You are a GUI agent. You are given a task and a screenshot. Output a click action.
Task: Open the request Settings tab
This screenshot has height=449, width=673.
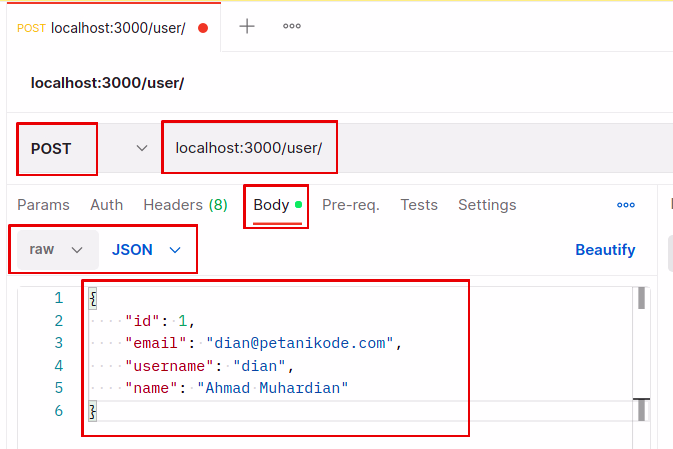tap(487, 205)
